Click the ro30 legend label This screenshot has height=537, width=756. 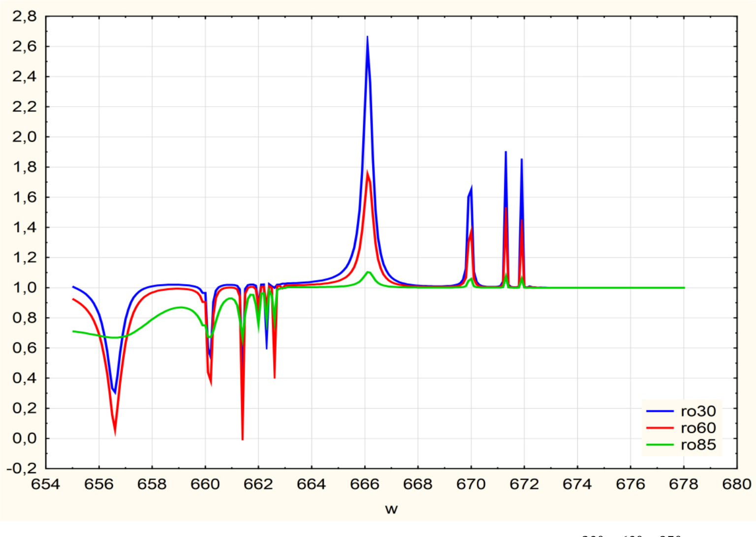(x=698, y=411)
